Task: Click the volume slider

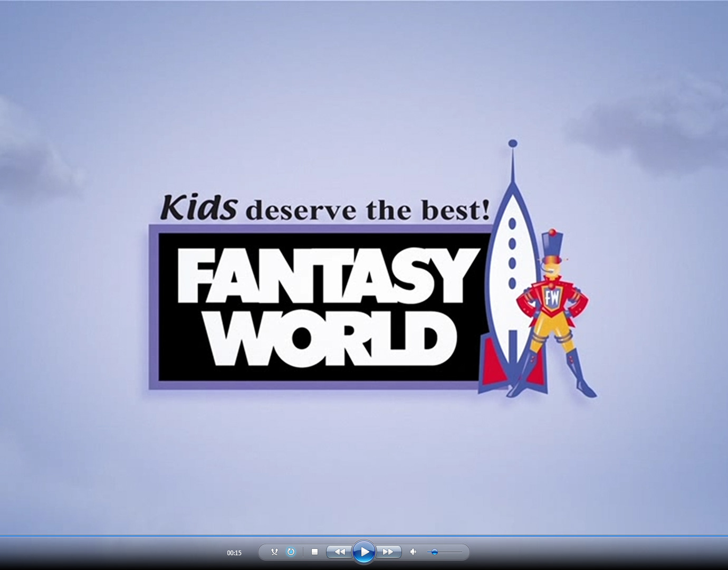Action: pyautogui.click(x=444, y=552)
